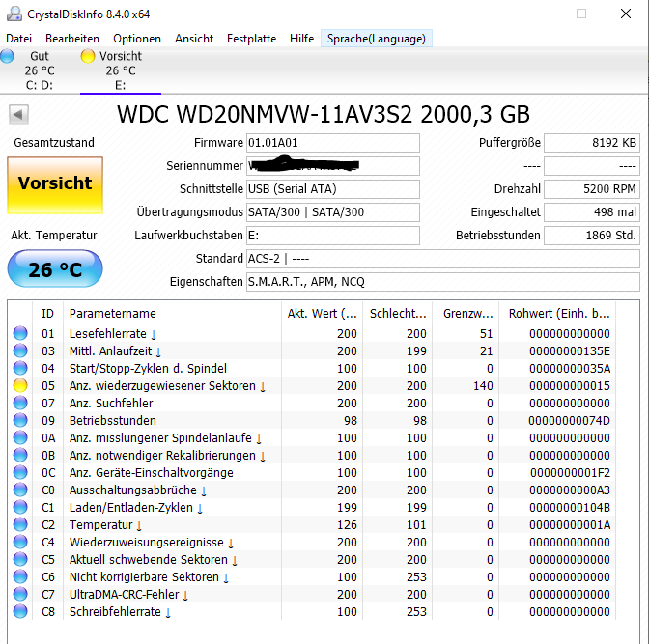Click status orb for Geräte-Einschaltvorgänge row
The width and height of the screenshot is (649, 644).
coord(20,472)
